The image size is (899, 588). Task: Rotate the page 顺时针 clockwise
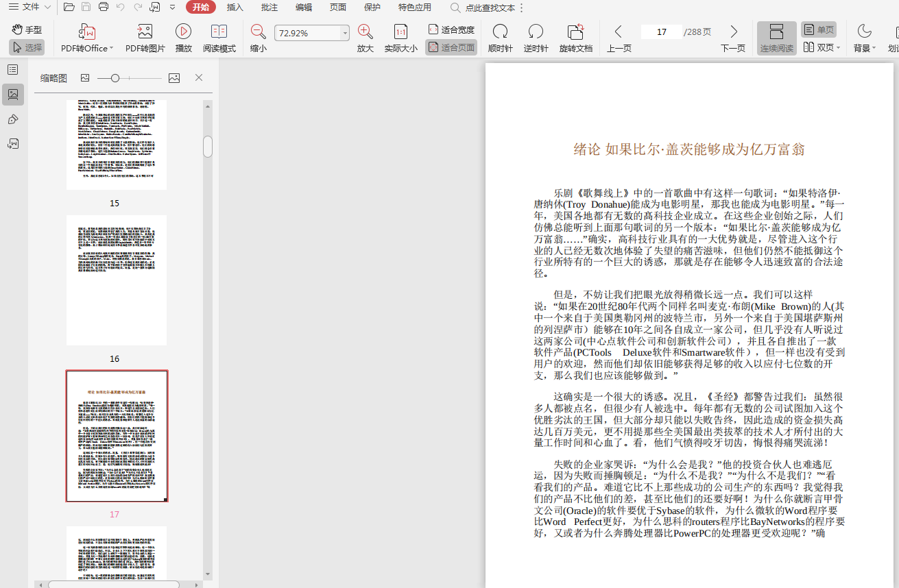(500, 32)
